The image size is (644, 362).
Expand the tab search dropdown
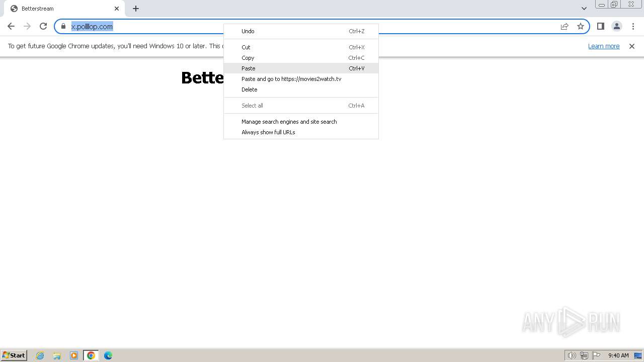click(584, 9)
